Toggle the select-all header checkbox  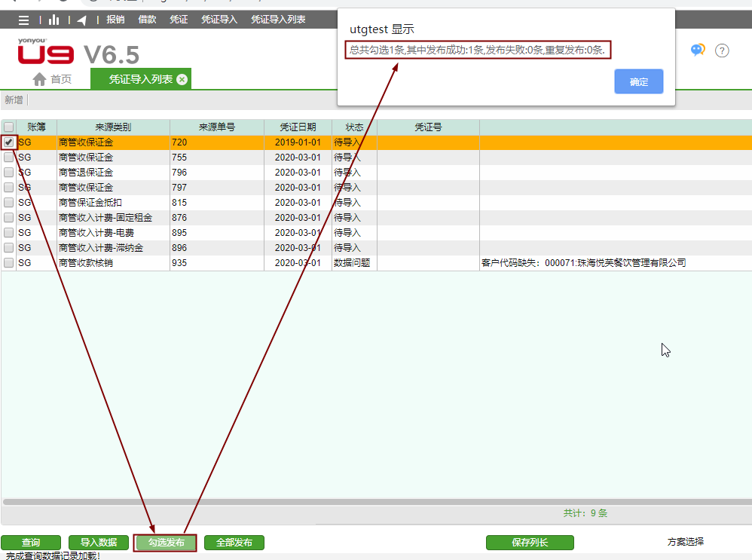[8, 127]
